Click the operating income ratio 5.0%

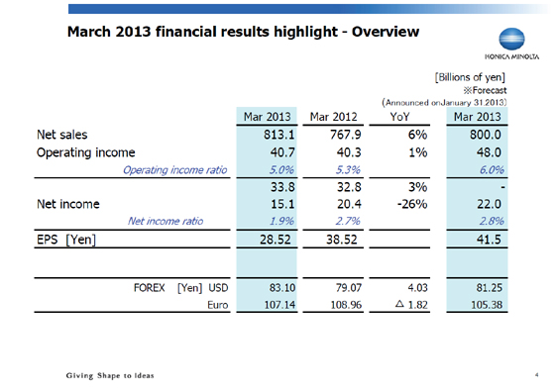(281, 170)
